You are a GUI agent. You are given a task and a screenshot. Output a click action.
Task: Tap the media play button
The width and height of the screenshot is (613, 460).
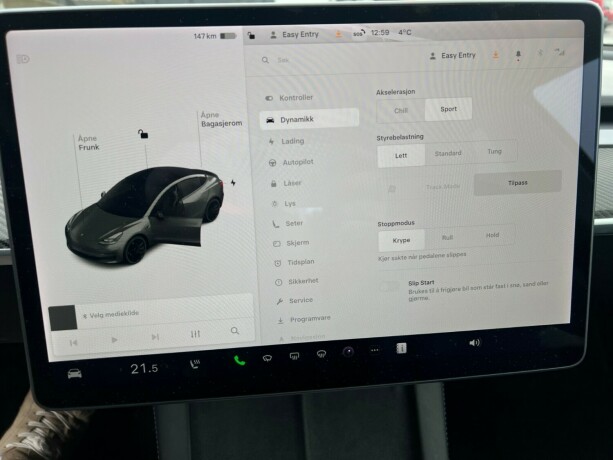coord(114,340)
